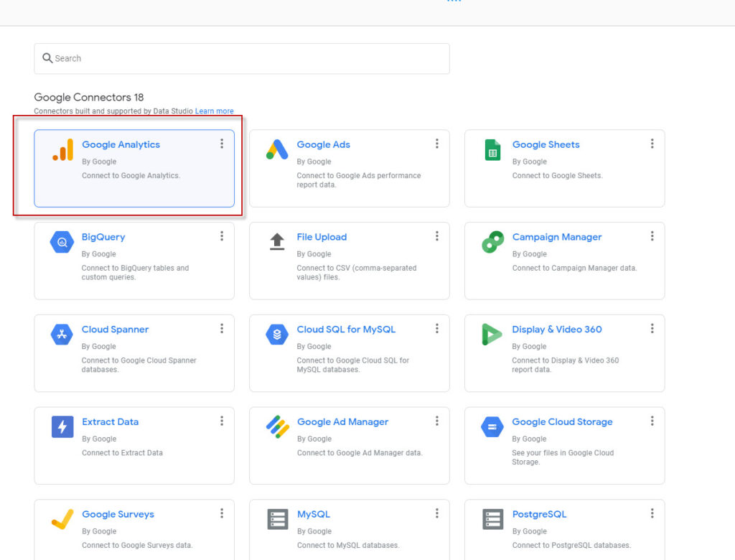
Task: Click the Google Cloud Storage hexagon icon
Action: coord(492,426)
